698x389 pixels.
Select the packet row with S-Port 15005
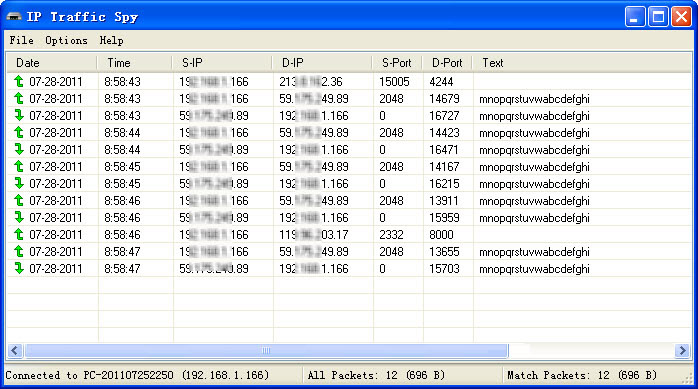[x=349, y=81]
